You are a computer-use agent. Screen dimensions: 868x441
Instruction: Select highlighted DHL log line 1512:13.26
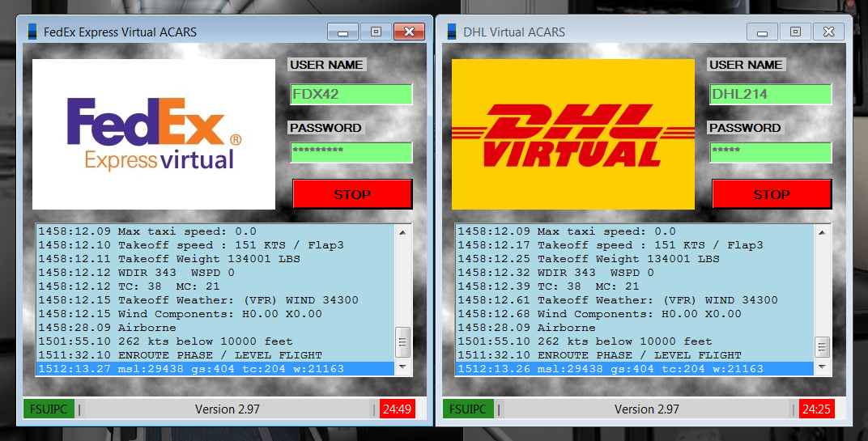pos(635,368)
